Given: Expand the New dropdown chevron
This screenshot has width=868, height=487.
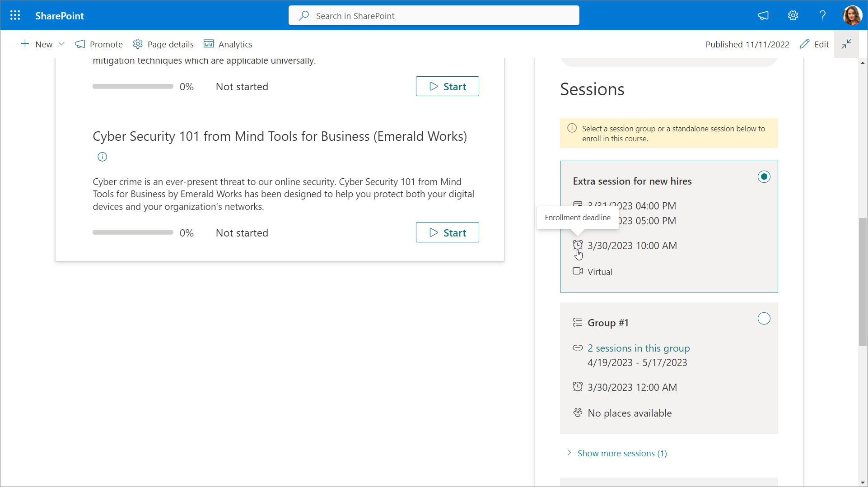Looking at the screenshot, I should (x=62, y=44).
